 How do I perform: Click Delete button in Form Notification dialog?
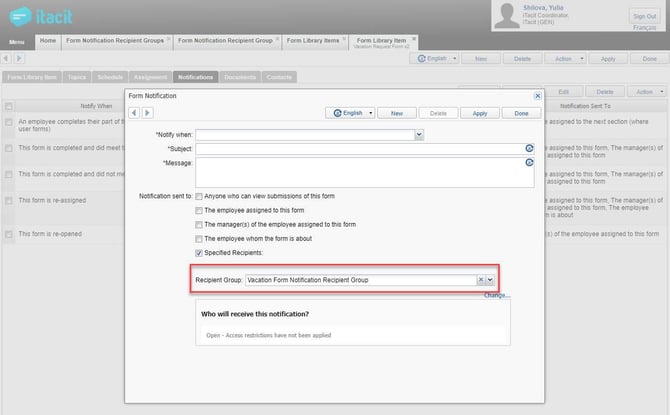(438, 113)
